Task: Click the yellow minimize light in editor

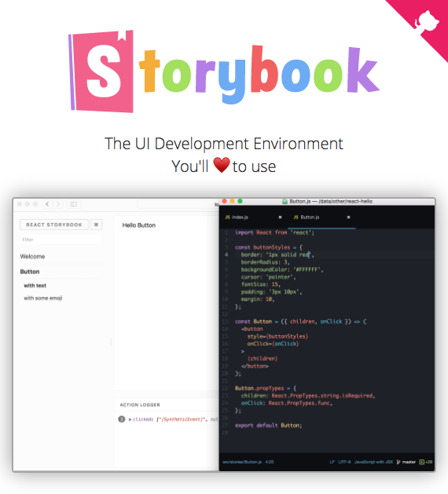Action: pyautogui.click(x=232, y=201)
